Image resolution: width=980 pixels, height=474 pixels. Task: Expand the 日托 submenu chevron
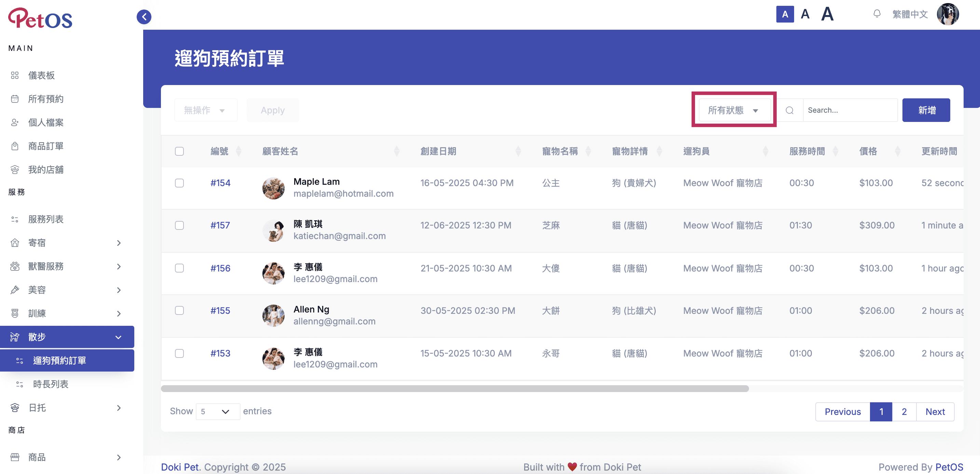[x=119, y=407]
